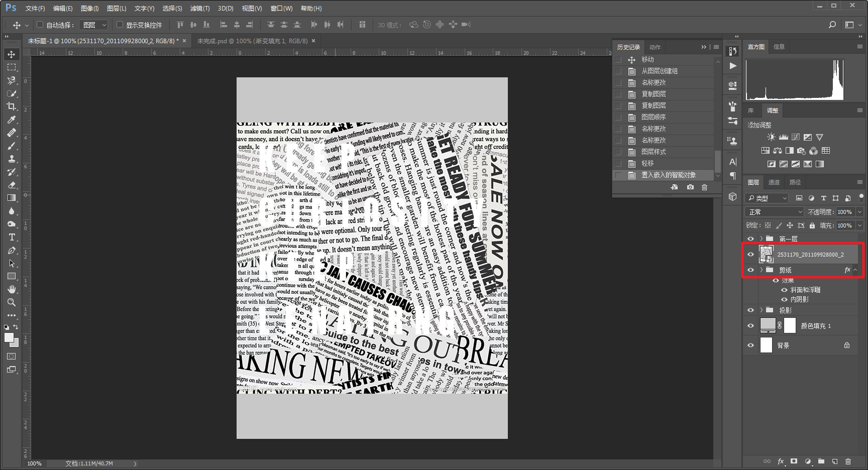Screen dimensions: 868x470
Task: Delete layer with trash icon in Layers panel
Action: tap(848, 461)
